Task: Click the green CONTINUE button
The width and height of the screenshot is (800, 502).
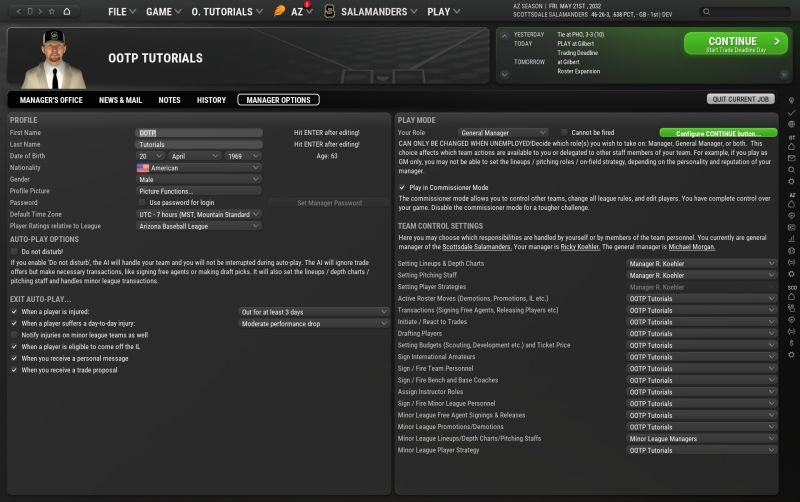Action: pyautogui.click(x=736, y=43)
